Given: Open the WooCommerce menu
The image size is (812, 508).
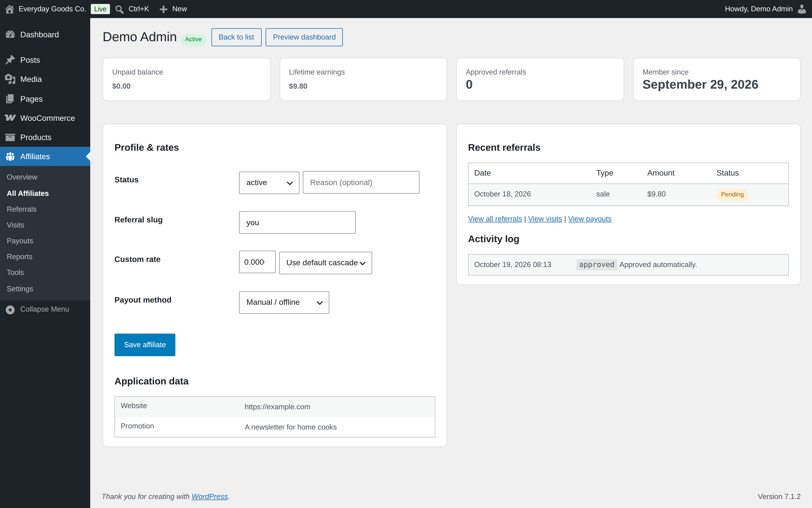Looking at the screenshot, I should (45, 118).
